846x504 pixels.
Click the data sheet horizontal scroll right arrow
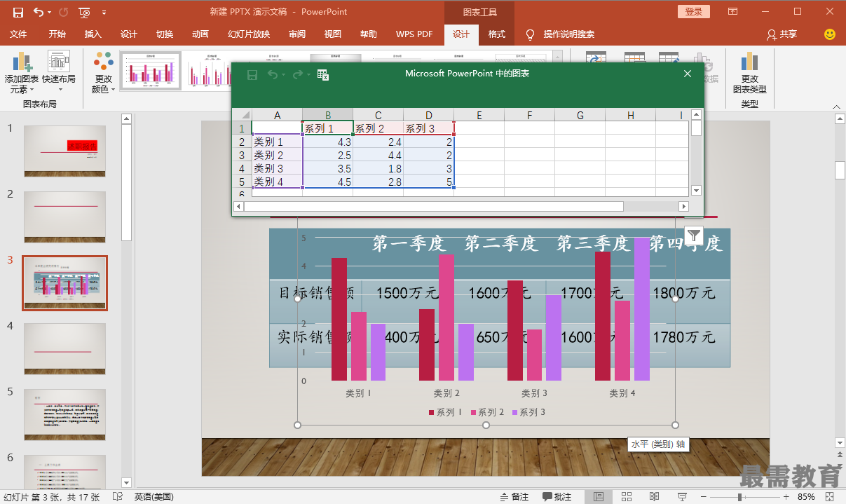683,206
